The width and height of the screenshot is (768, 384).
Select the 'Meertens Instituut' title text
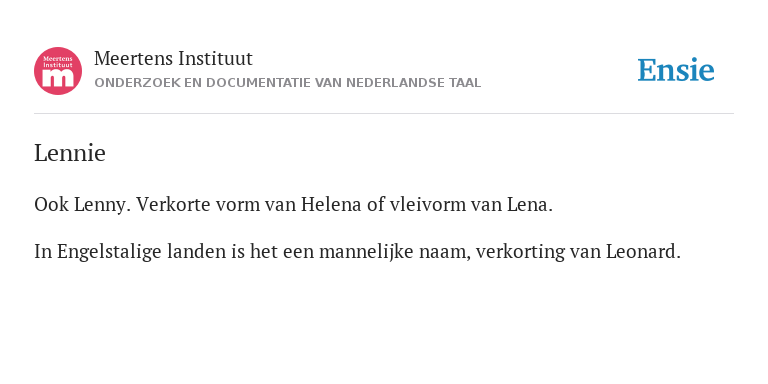tap(173, 59)
